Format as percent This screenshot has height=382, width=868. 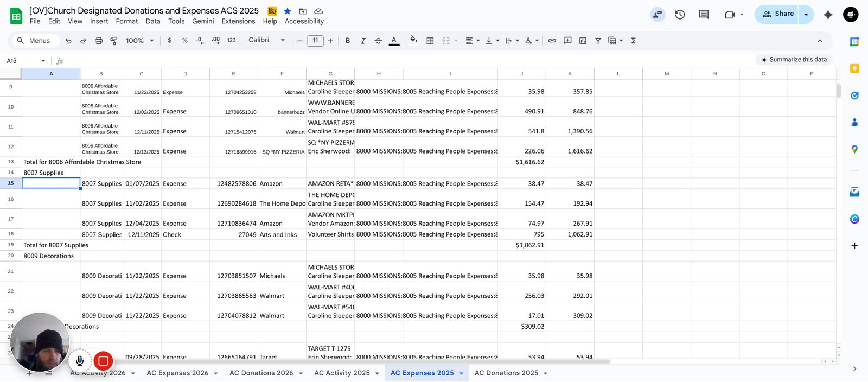click(185, 41)
